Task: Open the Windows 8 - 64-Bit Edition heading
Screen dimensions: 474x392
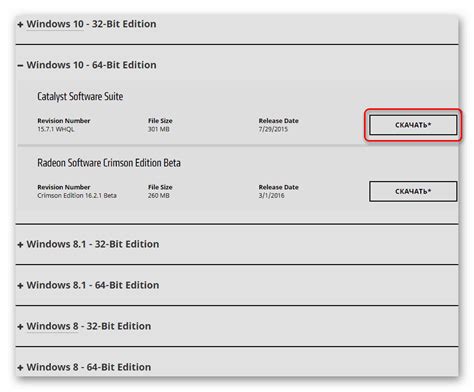Action: 89,367
